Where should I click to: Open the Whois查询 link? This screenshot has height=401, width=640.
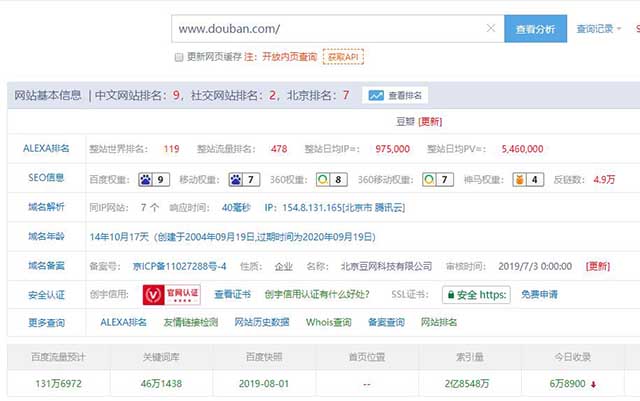(329, 323)
